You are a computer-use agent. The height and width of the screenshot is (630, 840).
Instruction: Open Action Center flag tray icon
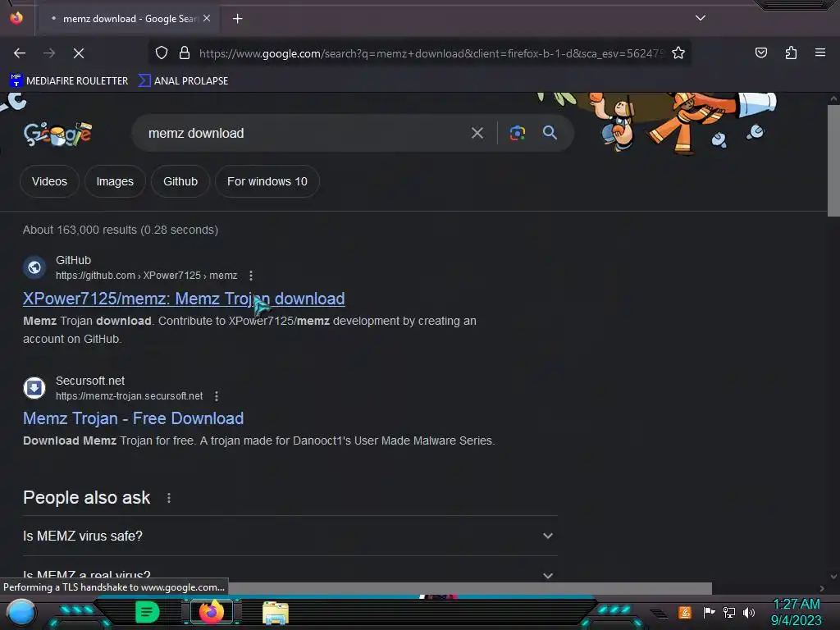click(x=709, y=612)
